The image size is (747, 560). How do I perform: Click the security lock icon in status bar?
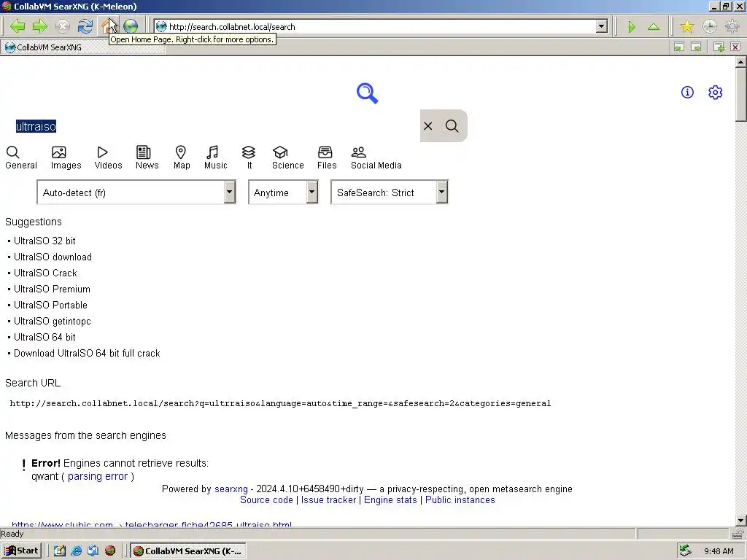(x=738, y=533)
